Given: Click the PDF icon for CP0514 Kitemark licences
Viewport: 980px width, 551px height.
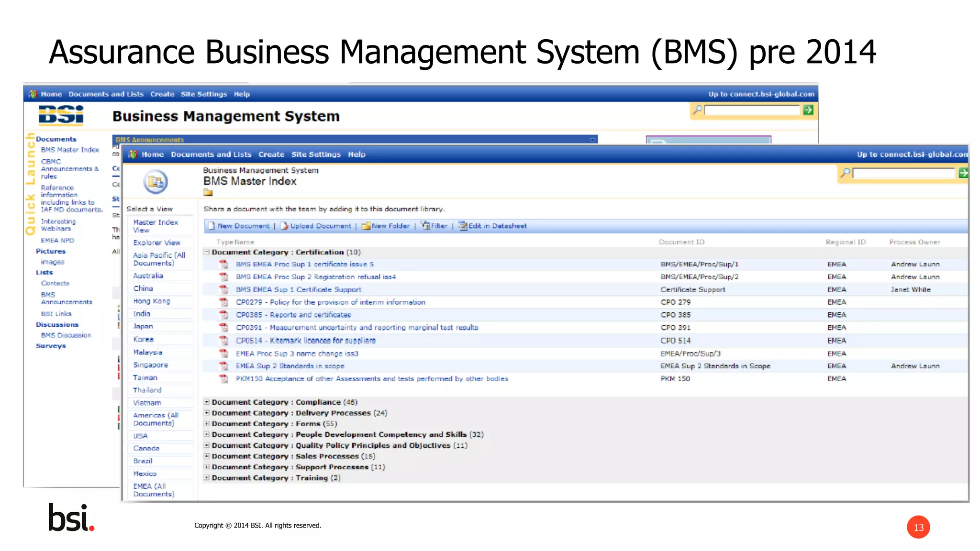Looking at the screenshot, I should tap(223, 341).
